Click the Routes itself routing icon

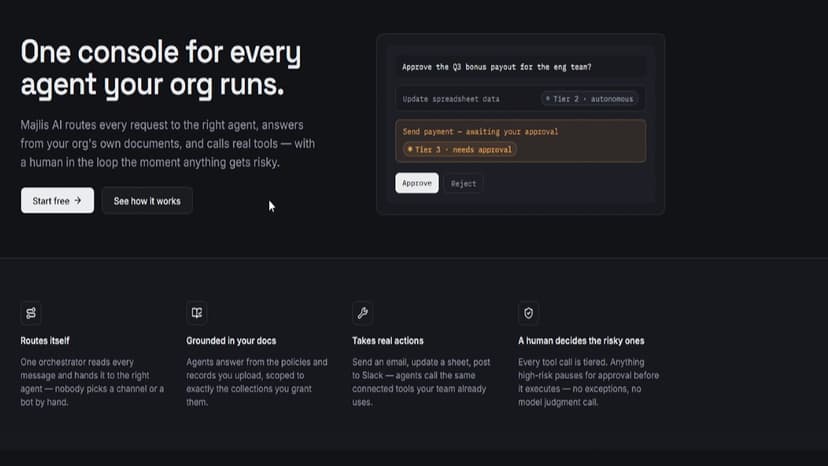pyautogui.click(x=31, y=313)
